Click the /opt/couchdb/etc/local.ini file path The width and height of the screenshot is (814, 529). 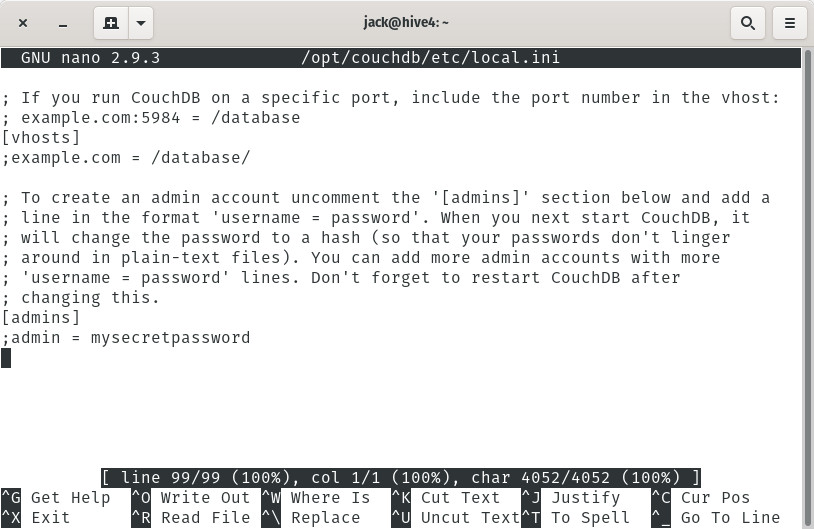[x=430, y=58]
